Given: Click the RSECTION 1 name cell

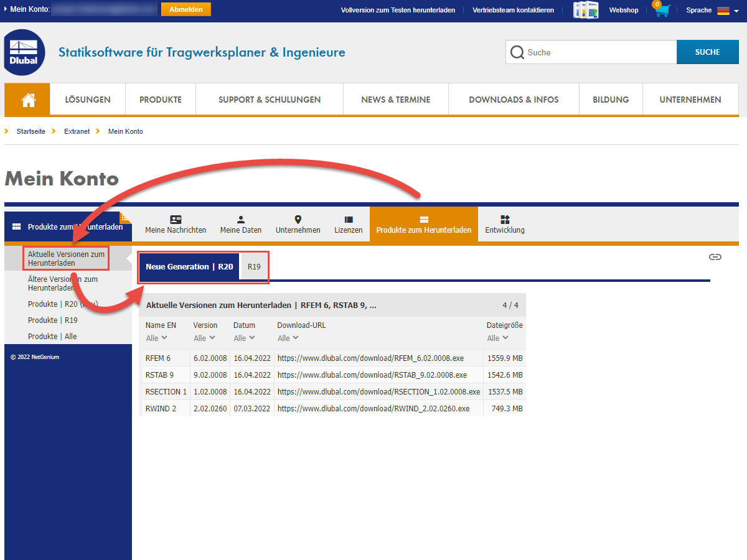Looking at the screenshot, I should [166, 391].
